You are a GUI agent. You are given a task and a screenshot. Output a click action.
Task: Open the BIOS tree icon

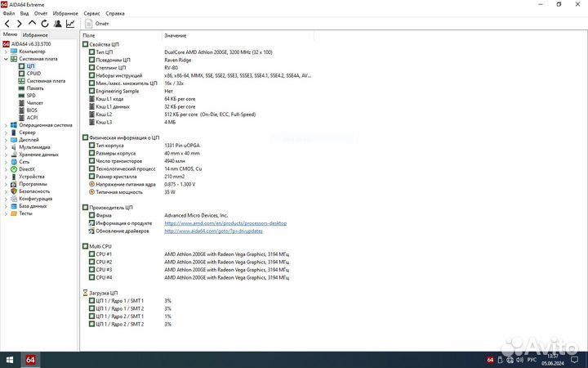click(21, 110)
